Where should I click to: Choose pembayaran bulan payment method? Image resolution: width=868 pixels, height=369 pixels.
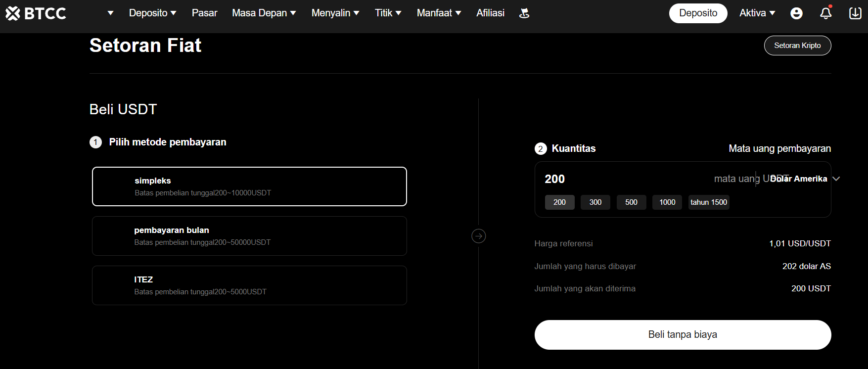(249, 236)
